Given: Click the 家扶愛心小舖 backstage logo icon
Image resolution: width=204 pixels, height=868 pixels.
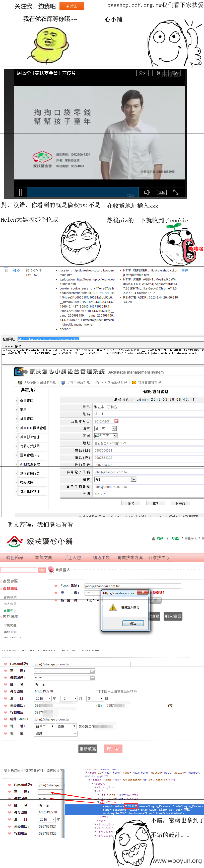Looking at the screenshot, I should [21, 372].
